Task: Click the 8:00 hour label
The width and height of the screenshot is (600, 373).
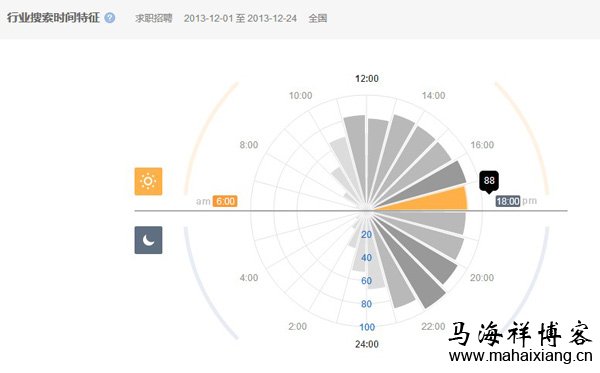Action: (249, 145)
